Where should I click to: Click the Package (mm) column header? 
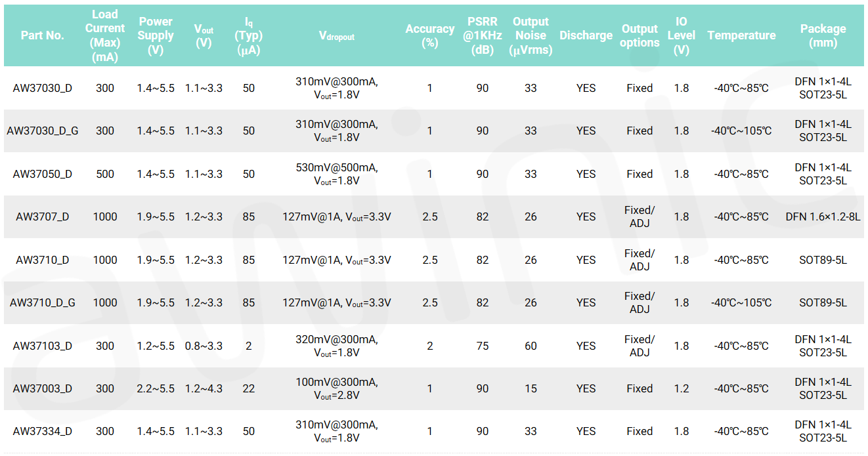[x=823, y=35]
